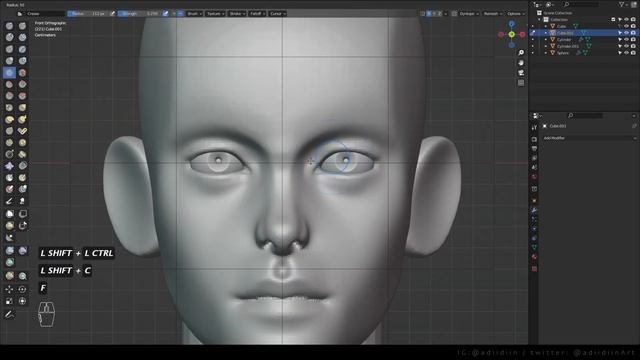Image resolution: width=640 pixels, height=360 pixels.
Task: Open the Material properties tab
Action: click(534, 257)
